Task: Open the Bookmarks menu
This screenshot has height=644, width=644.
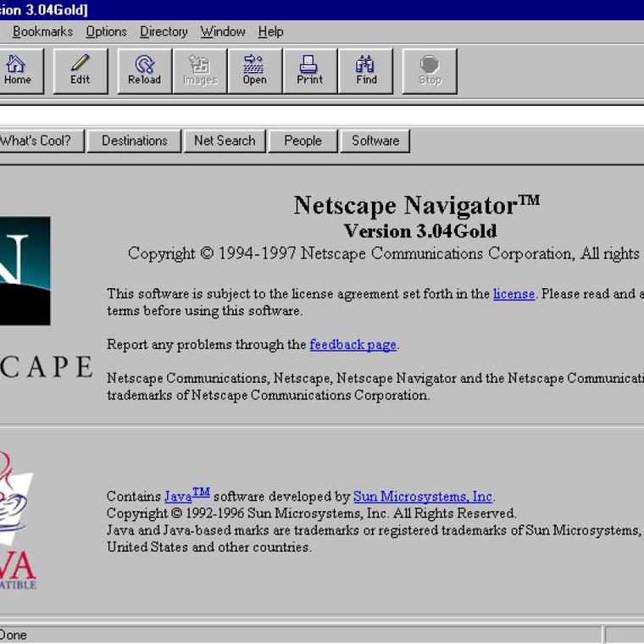Action: pyautogui.click(x=42, y=31)
